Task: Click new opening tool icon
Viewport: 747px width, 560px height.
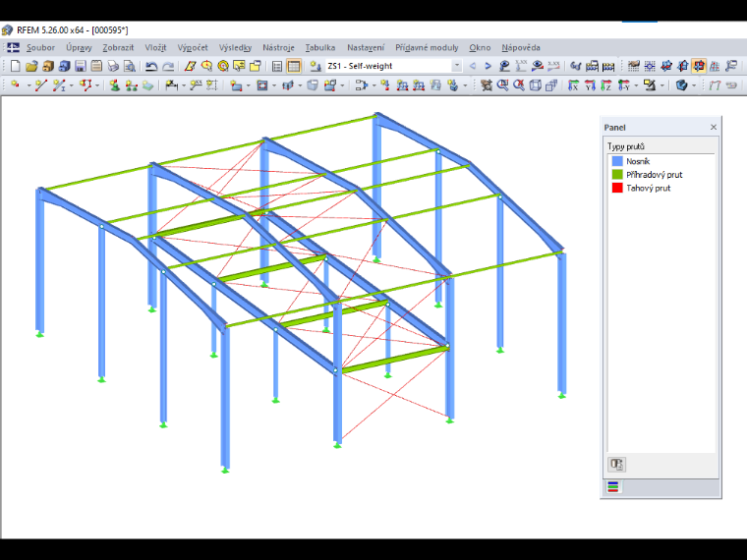Action: (x=262, y=85)
